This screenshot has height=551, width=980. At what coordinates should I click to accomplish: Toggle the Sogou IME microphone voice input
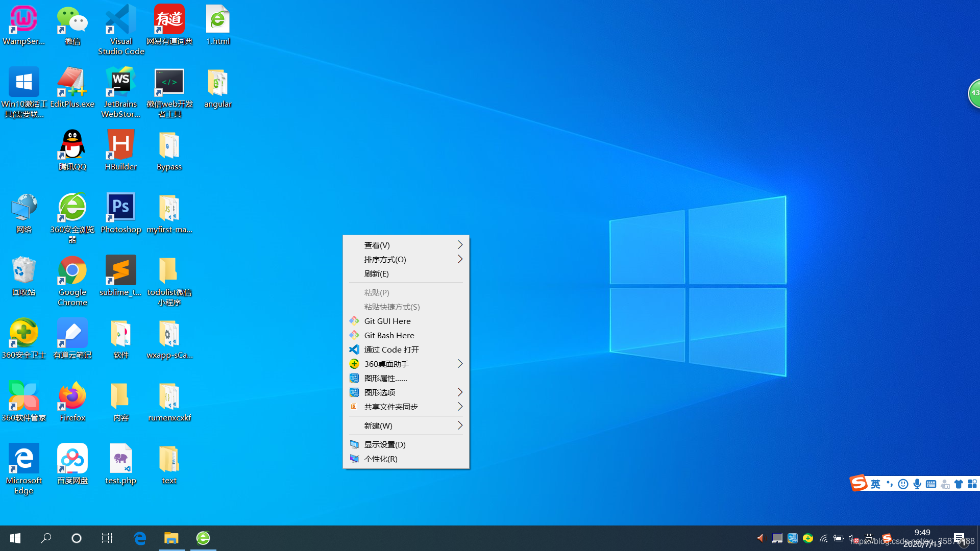(x=917, y=484)
